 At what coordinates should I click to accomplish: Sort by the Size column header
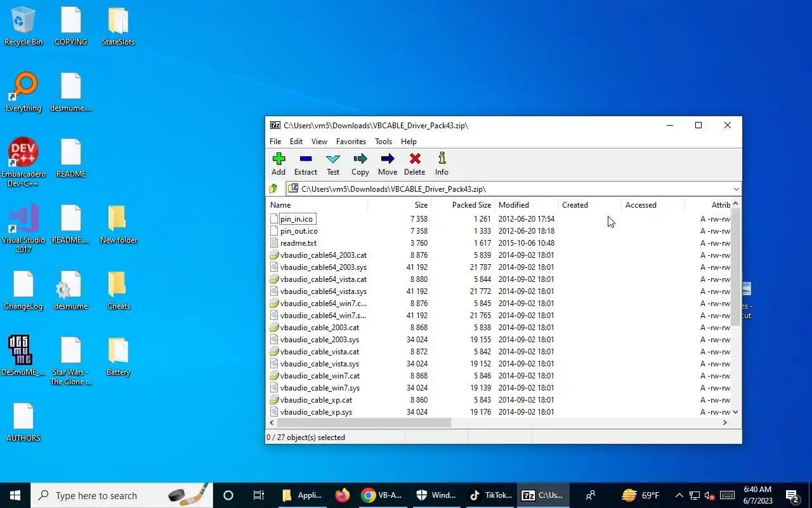click(x=400, y=205)
